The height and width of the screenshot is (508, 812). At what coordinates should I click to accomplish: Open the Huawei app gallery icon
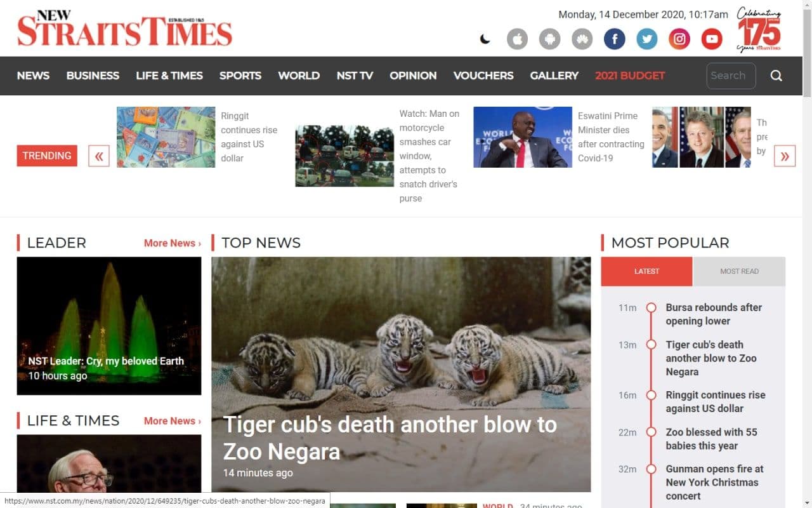pyautogui.click(x=582, y=39)
